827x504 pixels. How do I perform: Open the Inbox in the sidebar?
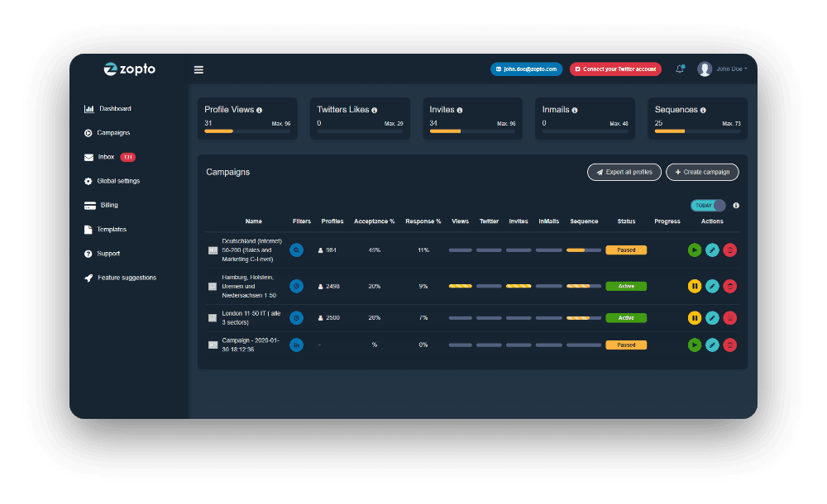pos(110,157)
